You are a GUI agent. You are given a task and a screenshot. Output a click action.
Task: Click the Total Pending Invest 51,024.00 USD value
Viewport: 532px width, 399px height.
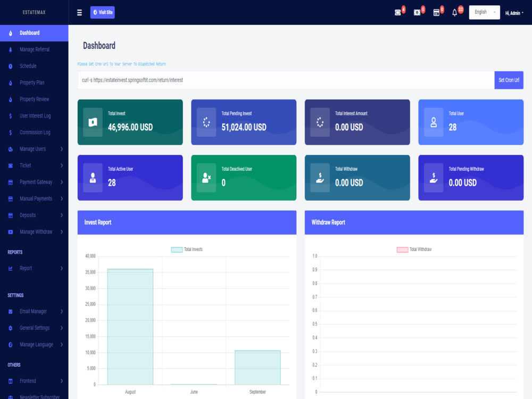click(x=244, y=128)
